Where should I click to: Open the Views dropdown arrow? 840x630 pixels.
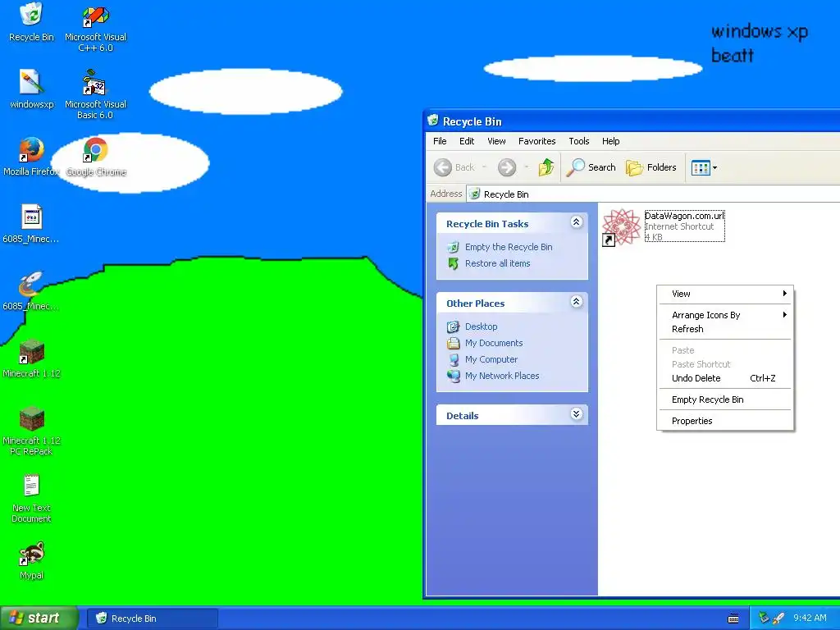coord(714,167)
